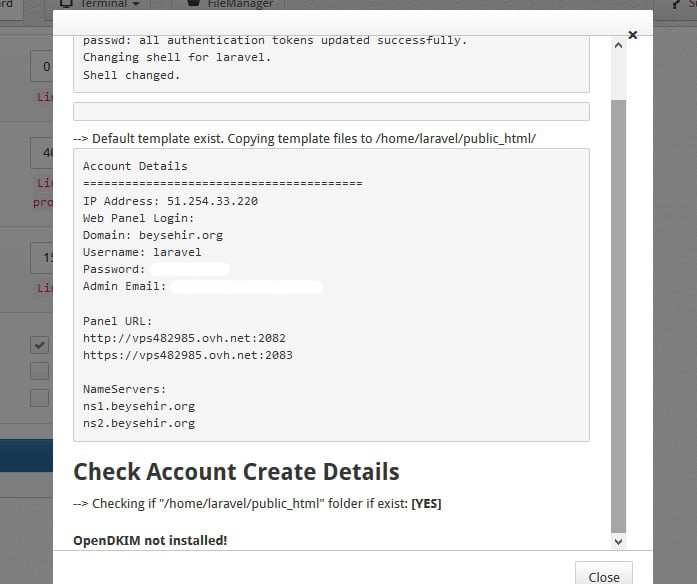Open FileManager from the top bar
Viewport: 697px width, 584px height.
tap(231, 4)
